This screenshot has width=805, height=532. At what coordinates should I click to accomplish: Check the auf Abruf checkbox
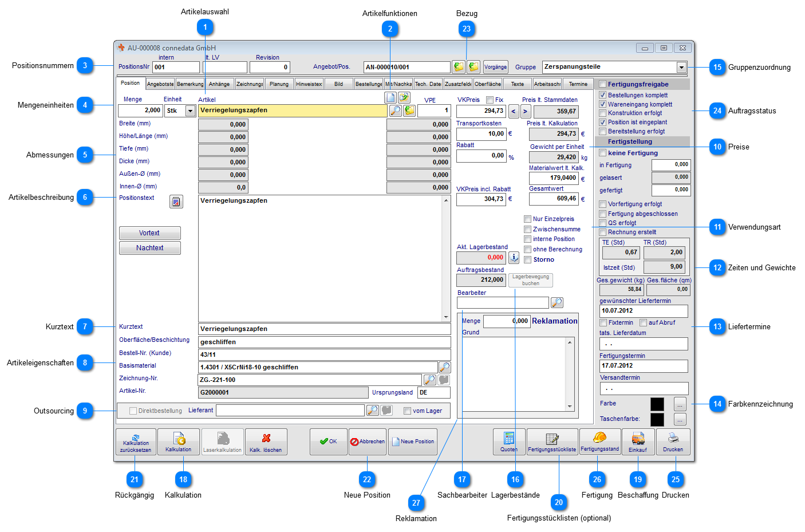643,322
